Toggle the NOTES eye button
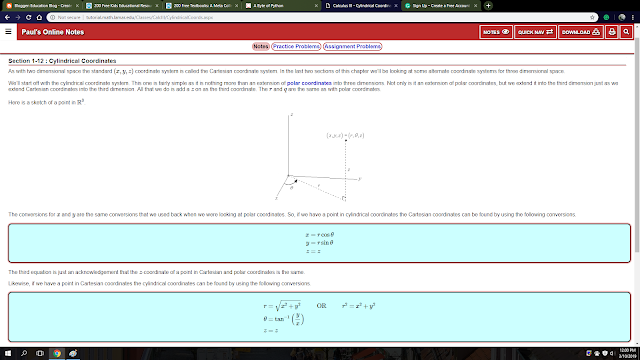640x360 pixels. (496, 32)
